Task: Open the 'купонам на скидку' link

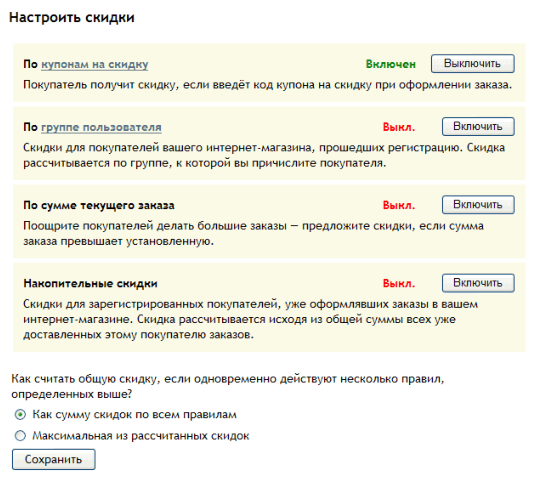Action: pyautogui.click(x=95, y=64)
